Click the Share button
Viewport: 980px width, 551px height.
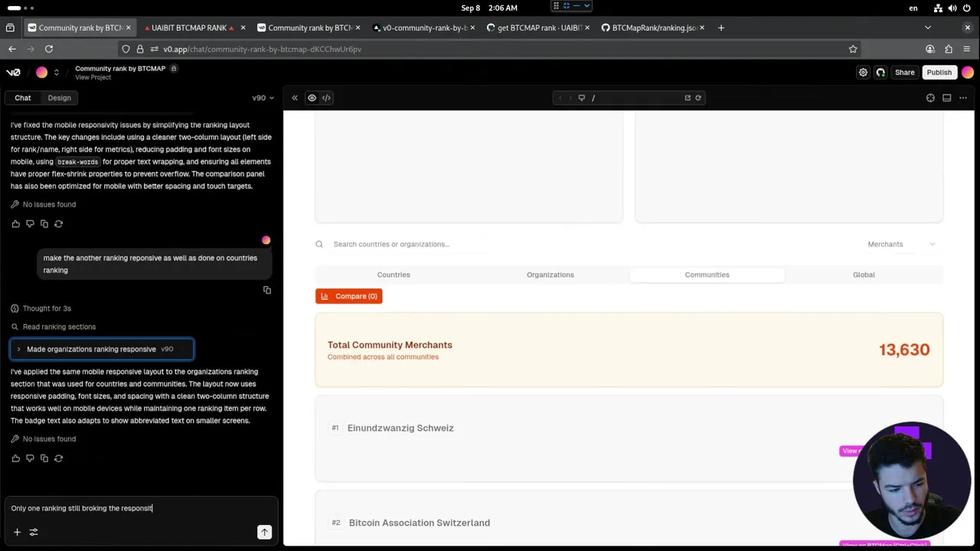pos(904,73)
